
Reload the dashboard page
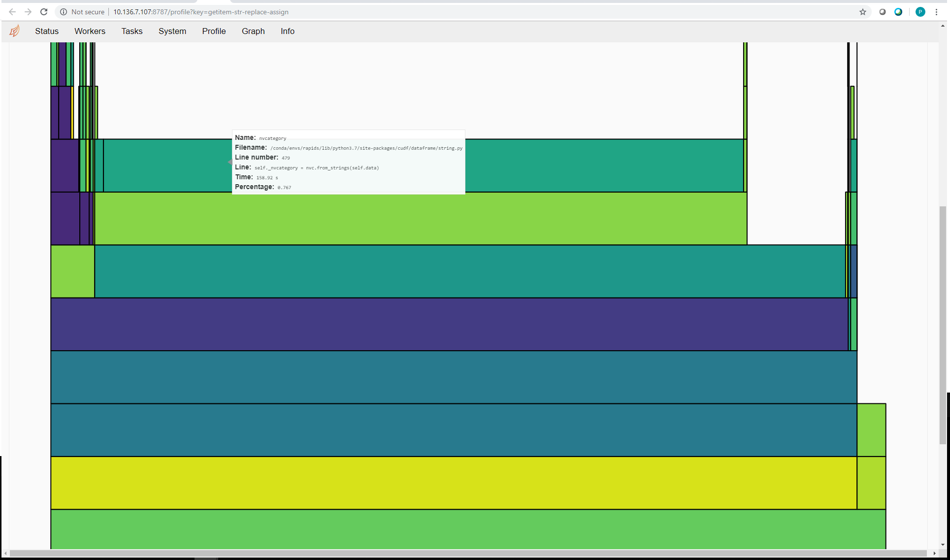pyautogui.click(x=43, y=12)
